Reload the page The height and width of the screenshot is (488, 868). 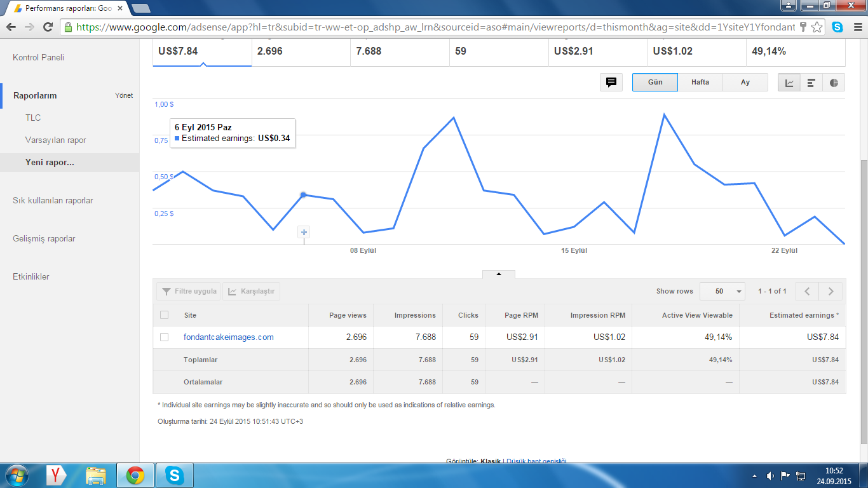coord(48,27)
